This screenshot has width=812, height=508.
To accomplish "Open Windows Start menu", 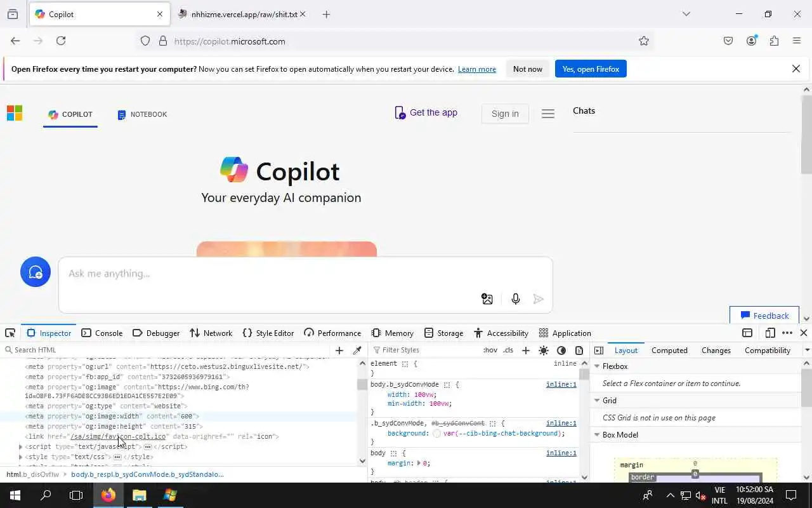I will coord(15,495).
